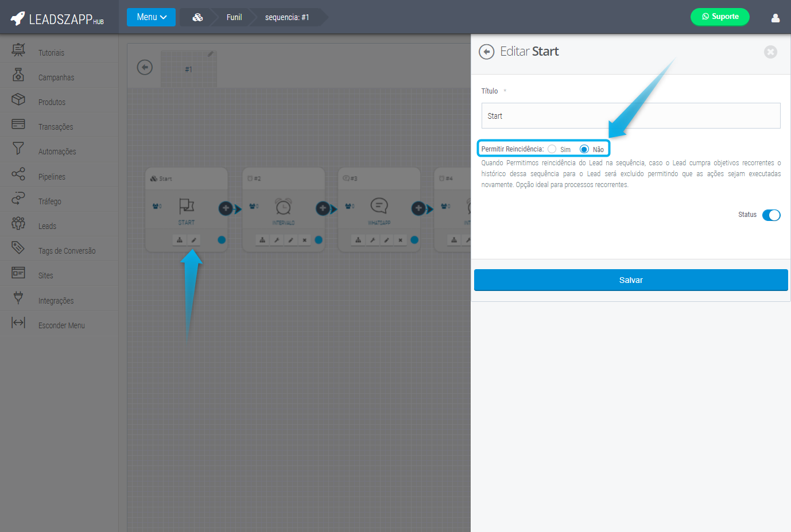Toggle the Status switch
Image resolution: width=791 pixels, height=532 pixels.
point(771,215)
